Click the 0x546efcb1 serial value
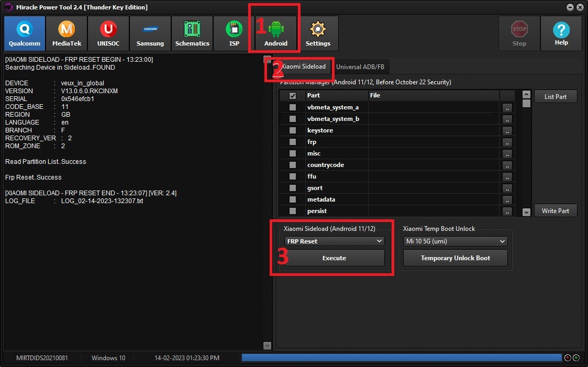This screenshot has height=367, width=588. tap(77, 99)
